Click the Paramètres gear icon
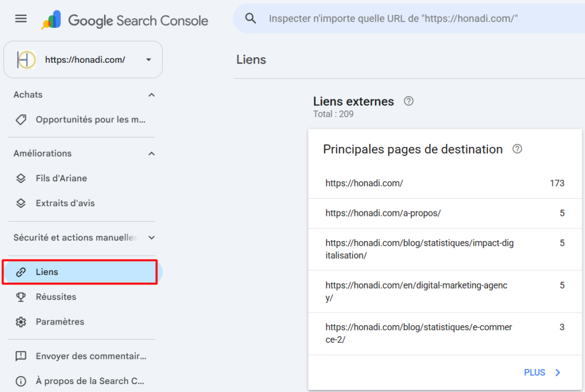Screen dimensions: 585x392 pos(21,322)
